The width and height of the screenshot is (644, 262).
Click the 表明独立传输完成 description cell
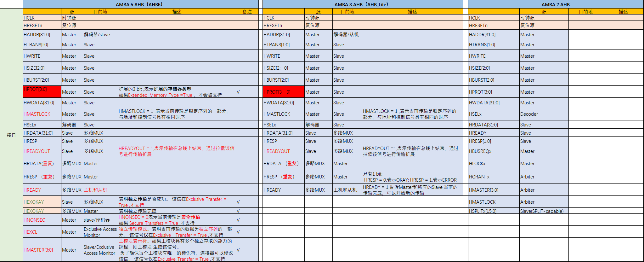click(x=177, y=211)
